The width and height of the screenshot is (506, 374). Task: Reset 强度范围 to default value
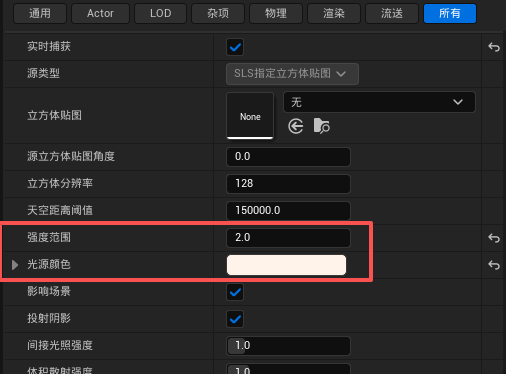pyautogui.click(x=494, y=238)
